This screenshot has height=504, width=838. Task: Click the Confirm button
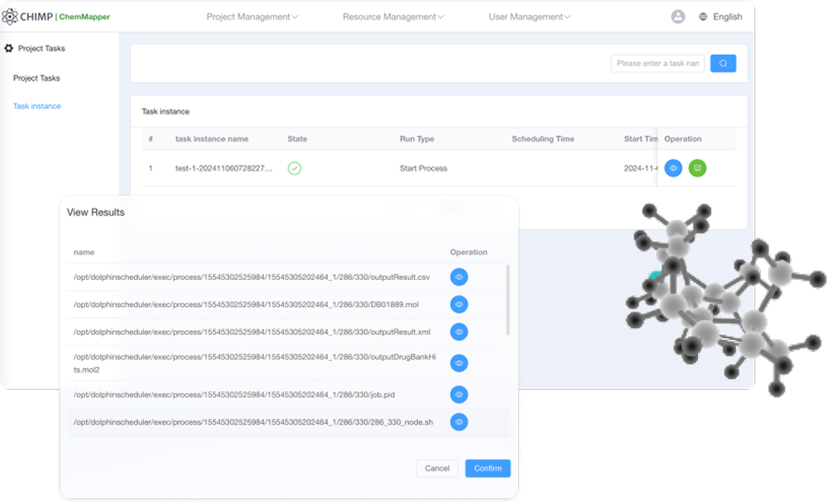(487, 468)
